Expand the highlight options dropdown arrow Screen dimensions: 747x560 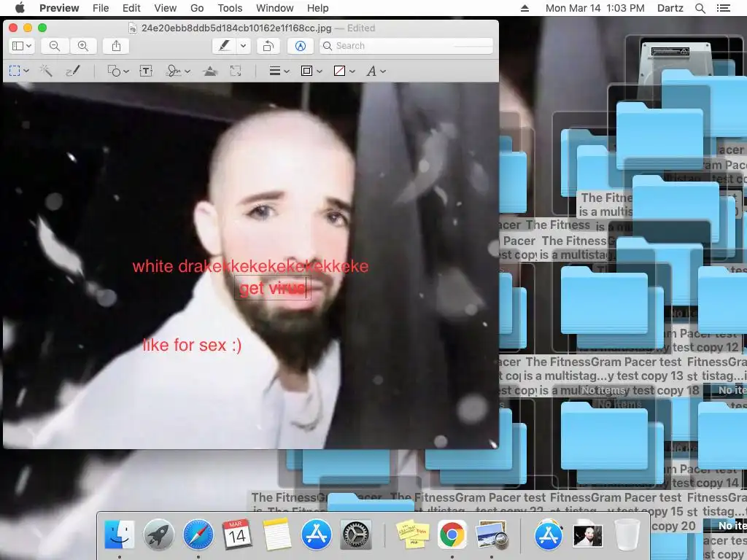click(x=244, y=46)
